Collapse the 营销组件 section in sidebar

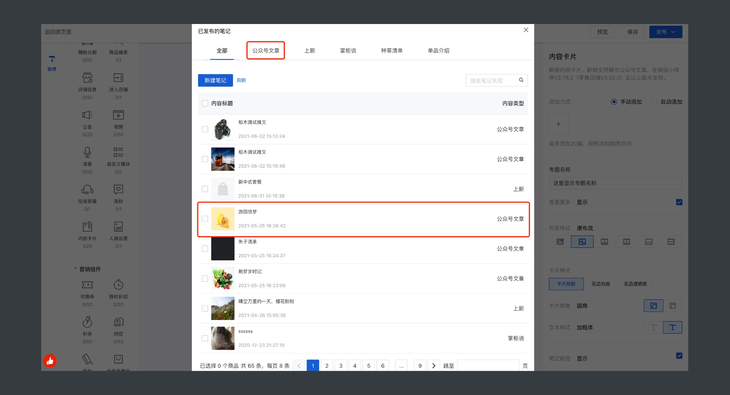click(75, 269)
